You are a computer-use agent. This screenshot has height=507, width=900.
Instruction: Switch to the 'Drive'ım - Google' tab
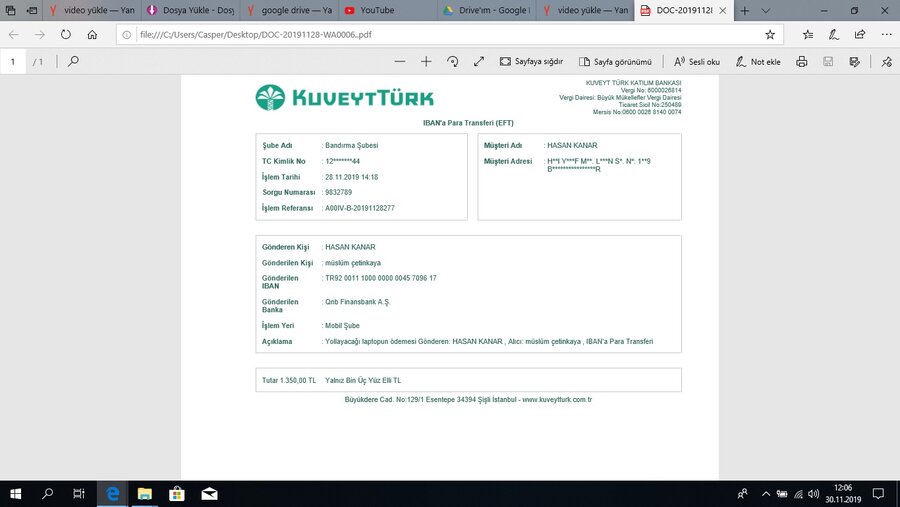(487, 10)
